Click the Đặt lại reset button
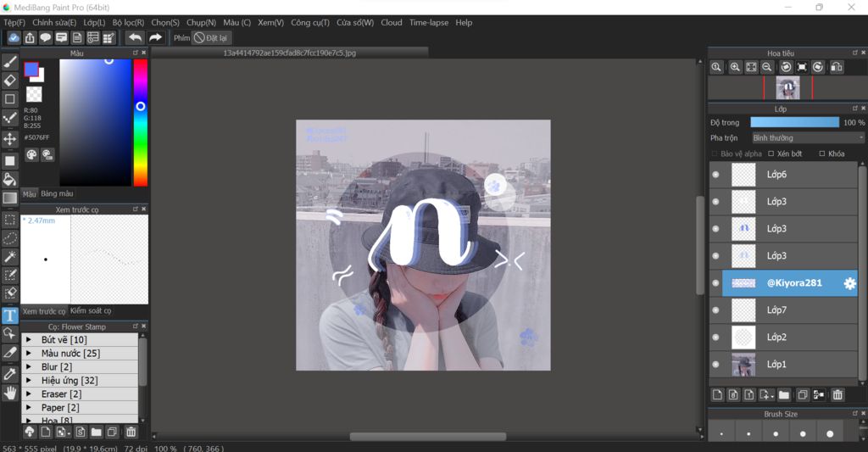 point(211,37)
